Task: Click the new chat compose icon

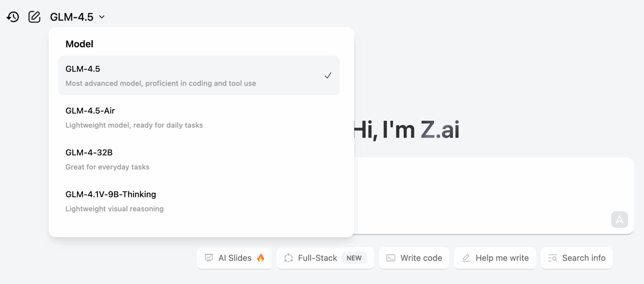Action: click(x=34, y=17)
